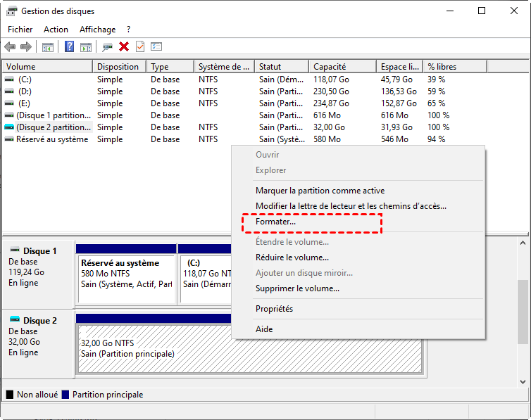This screenshot has width=531, height=420.
Task: Click the lower pane scrollbar up arrow
Action: pyautogui.click(x=523, y=243)
